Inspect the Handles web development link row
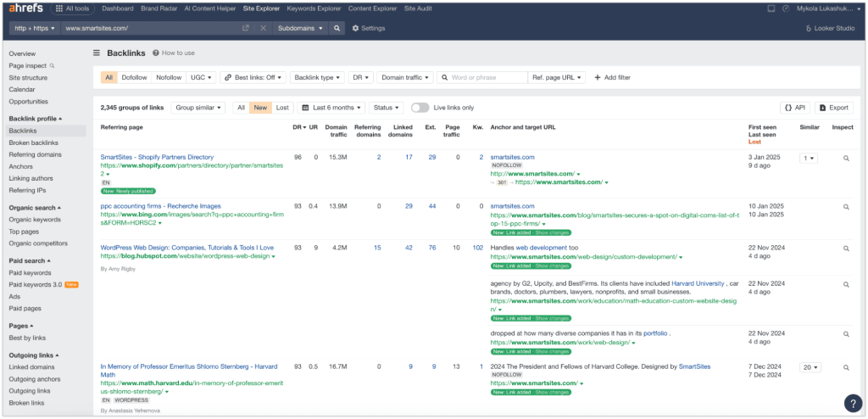This screenshot has width=868, height=419. coord(846,249)
